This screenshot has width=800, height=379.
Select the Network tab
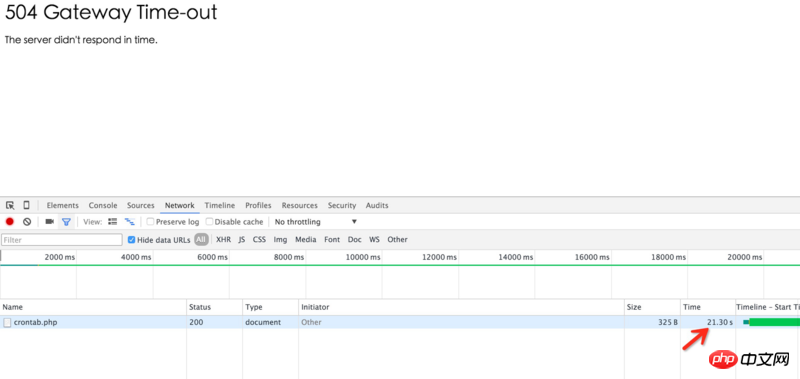coord(180,206)
